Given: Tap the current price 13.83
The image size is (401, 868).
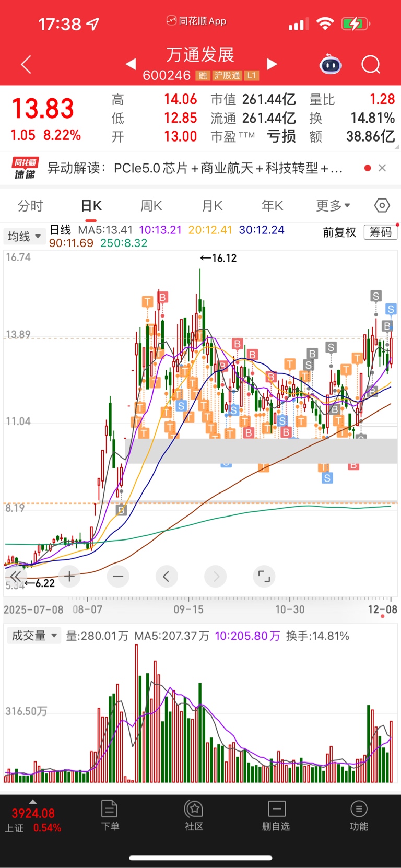Looking at the screenshot, I should 43,109.
